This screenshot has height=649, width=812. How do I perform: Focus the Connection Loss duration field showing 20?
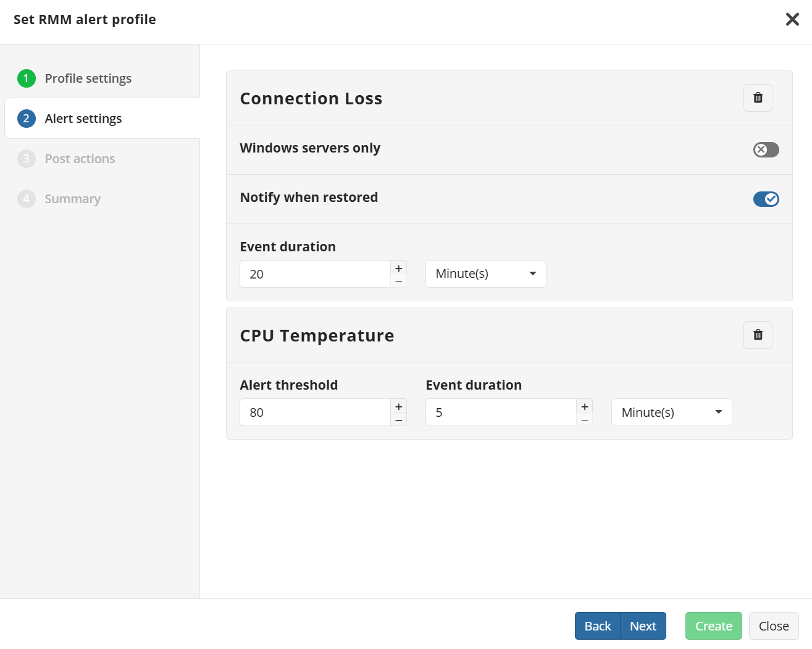[315, 274]
